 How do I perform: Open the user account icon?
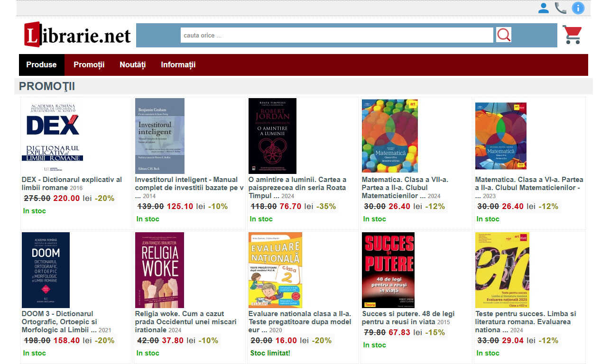[x=544, y=8]
